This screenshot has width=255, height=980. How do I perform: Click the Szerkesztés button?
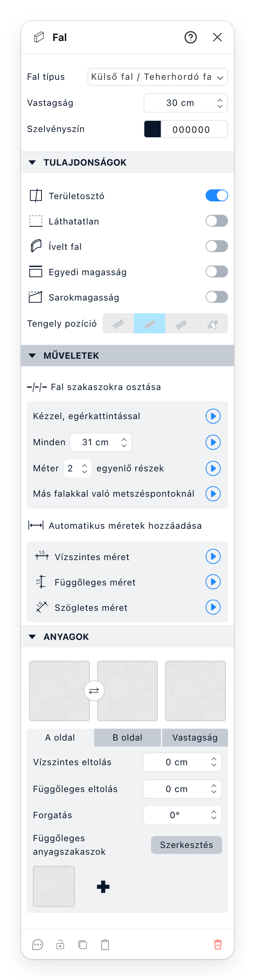[x=187, y=845]
